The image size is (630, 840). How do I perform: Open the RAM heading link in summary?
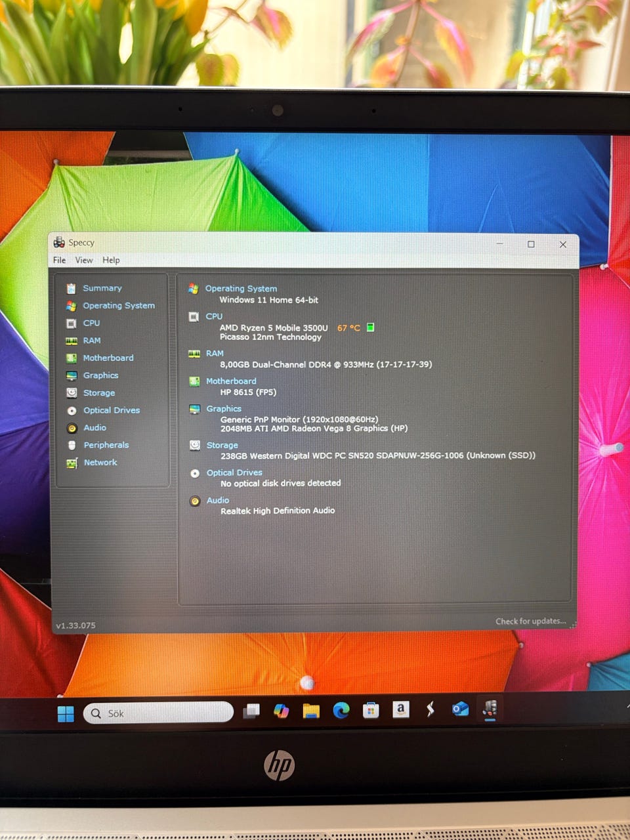pyautogui.click(x=215, y=353)
